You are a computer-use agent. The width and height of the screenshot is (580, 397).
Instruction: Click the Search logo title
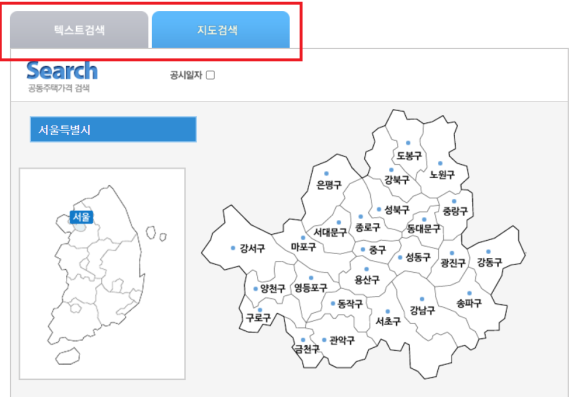[62, 71]
